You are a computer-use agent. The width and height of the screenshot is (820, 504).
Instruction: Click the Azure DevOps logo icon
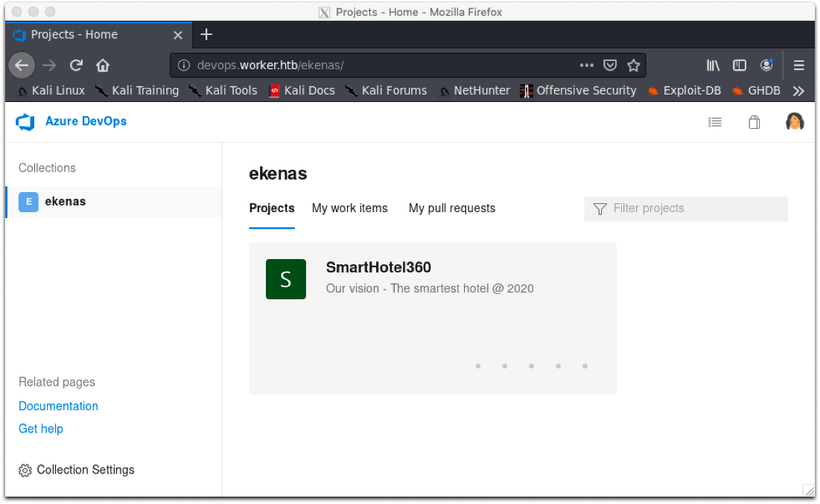(x=25, y=122)
